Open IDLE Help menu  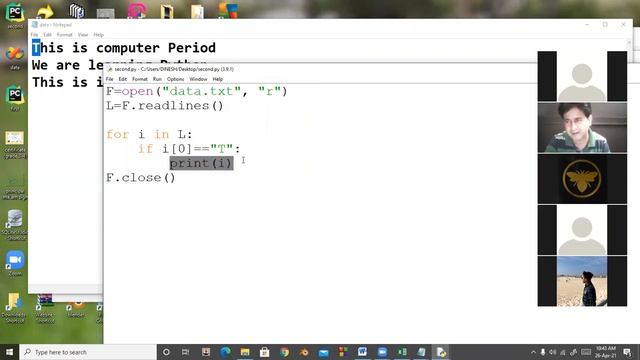click(218, 79)
